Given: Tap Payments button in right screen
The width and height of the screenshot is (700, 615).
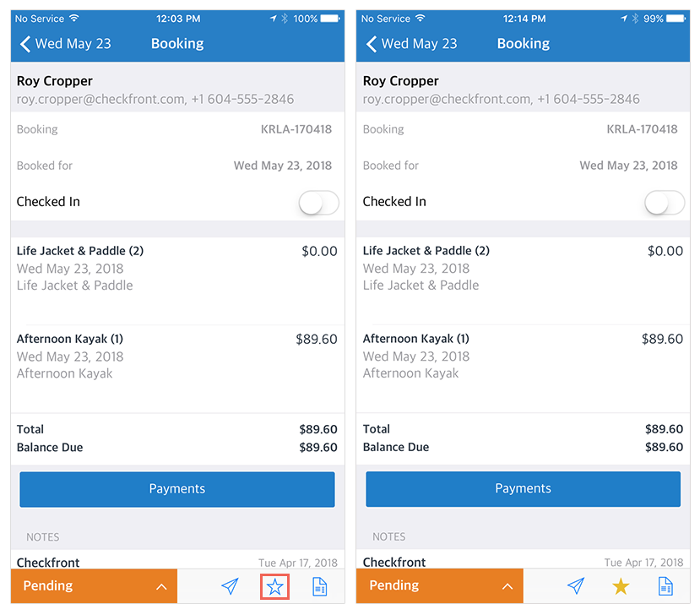Looking at the screenshot, I should [524, 489].
